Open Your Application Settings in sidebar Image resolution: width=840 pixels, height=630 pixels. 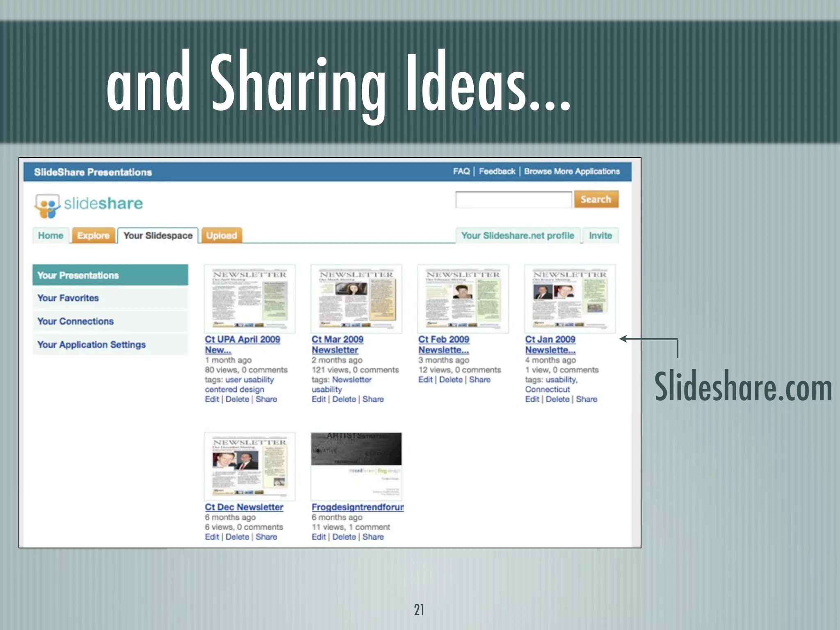pyautogui.click(x=110, y=345)
